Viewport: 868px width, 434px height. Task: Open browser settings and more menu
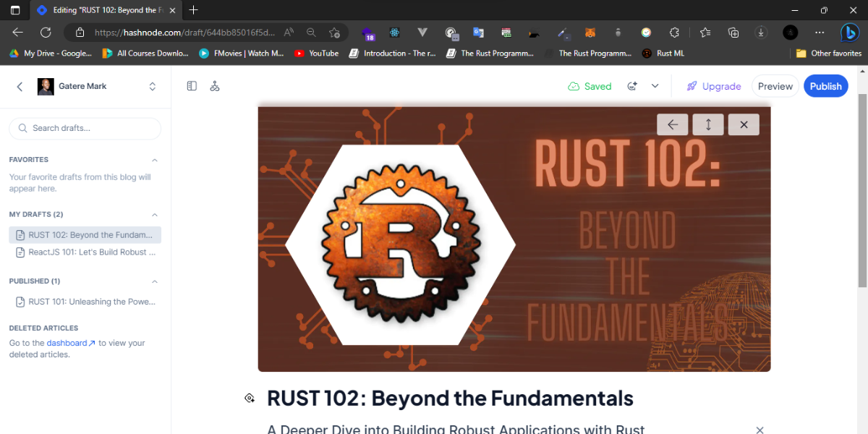click(820, 33)
